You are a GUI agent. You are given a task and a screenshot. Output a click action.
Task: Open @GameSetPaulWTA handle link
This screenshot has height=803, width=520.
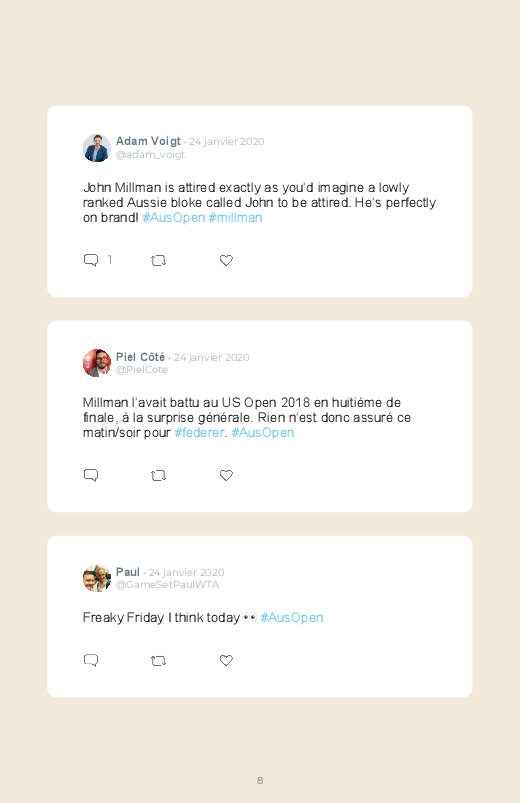[168, 585]
